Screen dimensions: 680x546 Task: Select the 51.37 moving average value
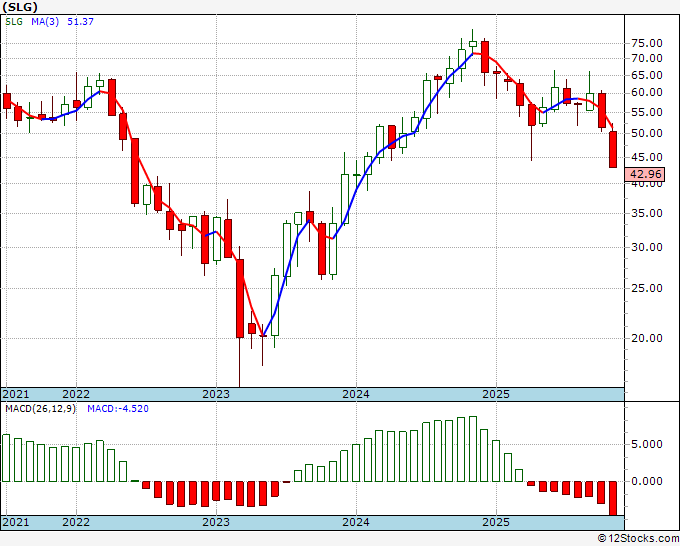80,22
